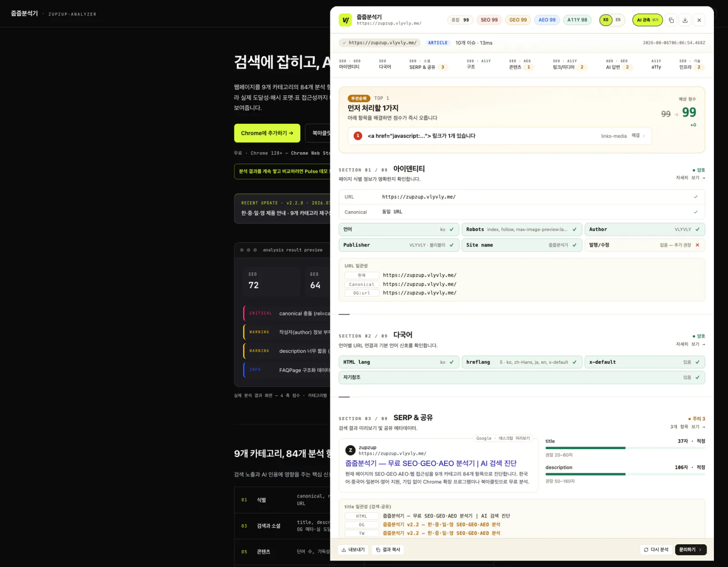Switch language toggle to KO

click(606, 20)
